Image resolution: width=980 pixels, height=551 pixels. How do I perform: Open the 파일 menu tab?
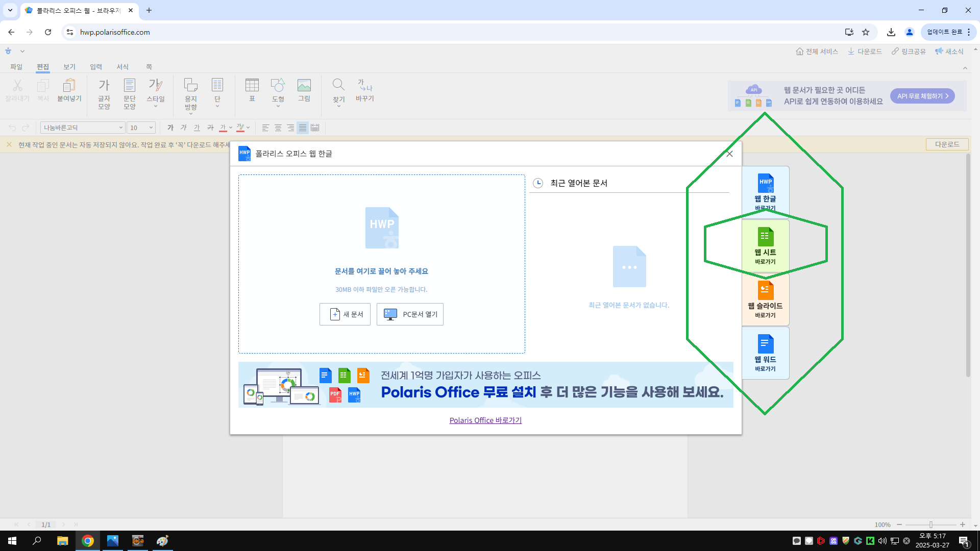[x=16, y=67]
